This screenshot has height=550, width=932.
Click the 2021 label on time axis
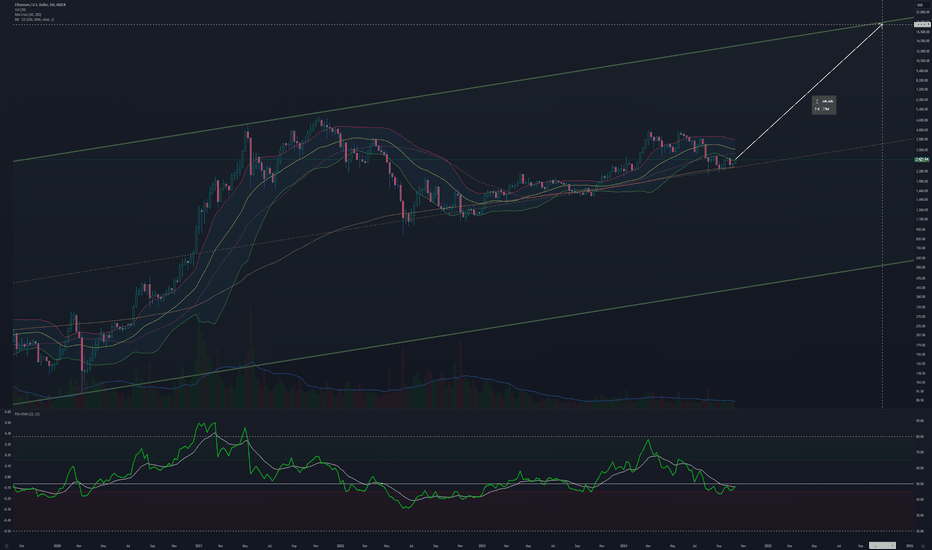coord(199,545)
